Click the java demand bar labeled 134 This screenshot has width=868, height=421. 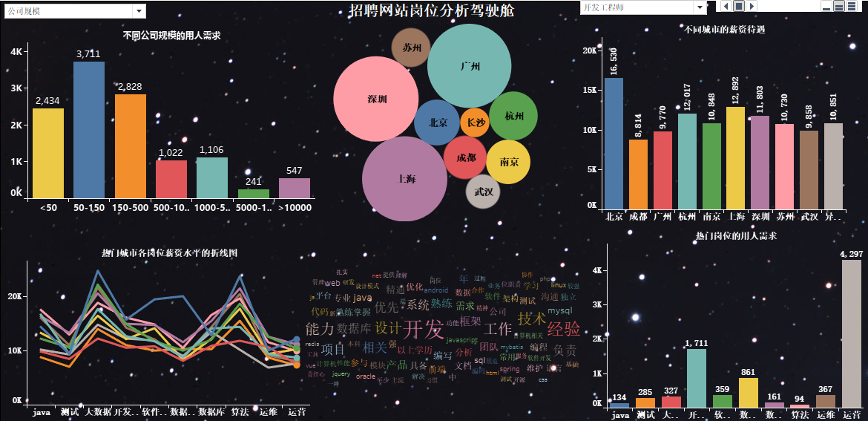click(x=619, y=405)
